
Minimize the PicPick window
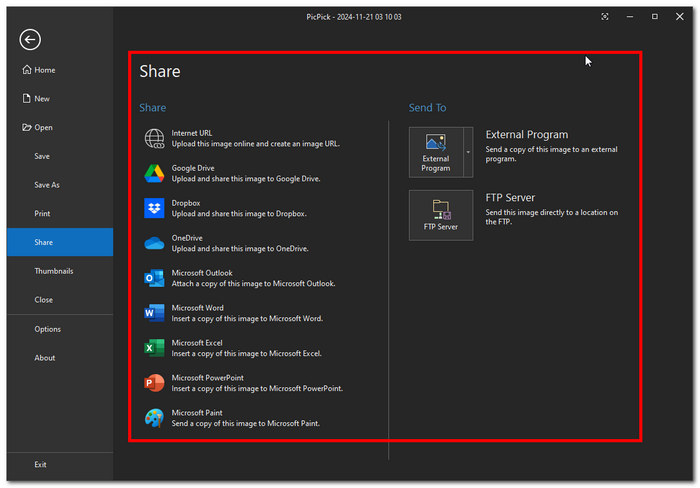[x=629, y=17]
